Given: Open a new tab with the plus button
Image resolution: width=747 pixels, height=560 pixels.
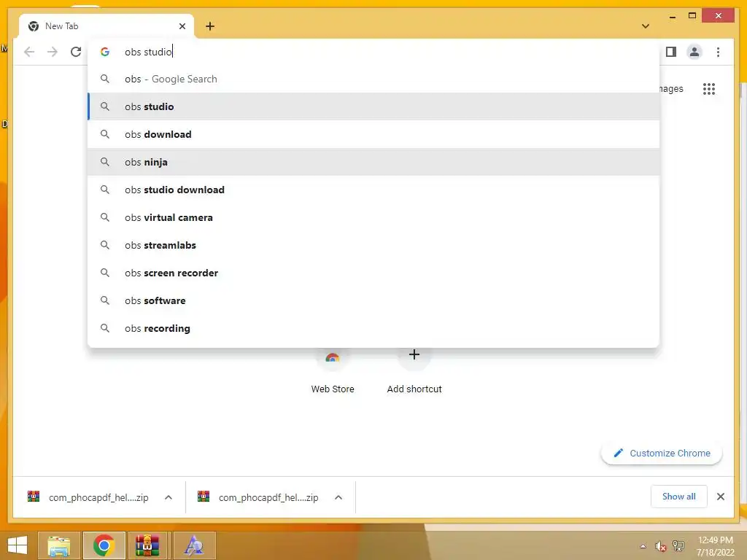Looking at the screenshot, I should coord(210,26).
